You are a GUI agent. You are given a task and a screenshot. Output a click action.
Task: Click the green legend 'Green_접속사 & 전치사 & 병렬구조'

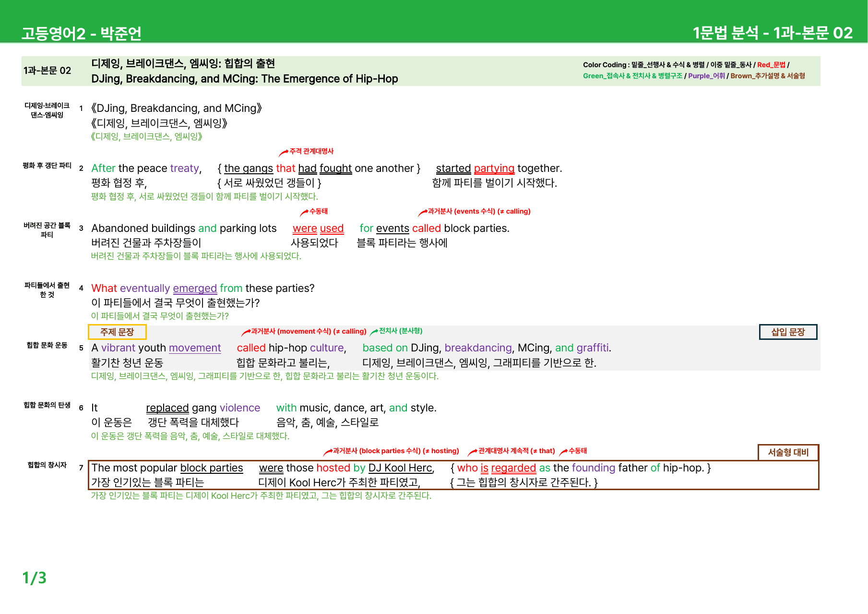click(632, 76)
